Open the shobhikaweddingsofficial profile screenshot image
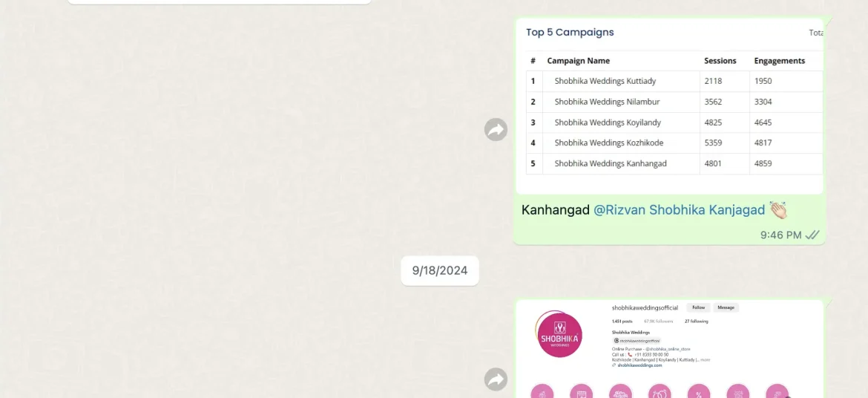868x398 pixels. click(670, 349)
